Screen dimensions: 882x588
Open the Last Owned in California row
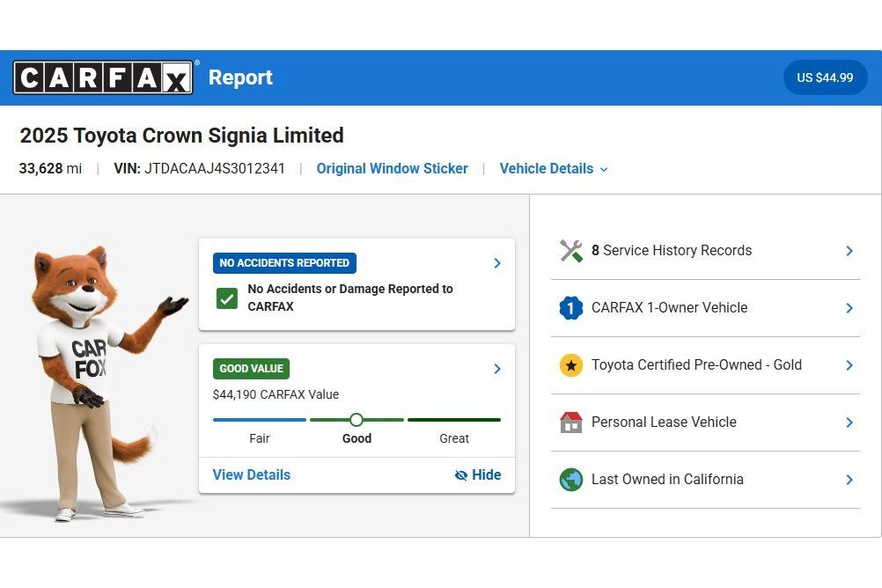(705, 480)
